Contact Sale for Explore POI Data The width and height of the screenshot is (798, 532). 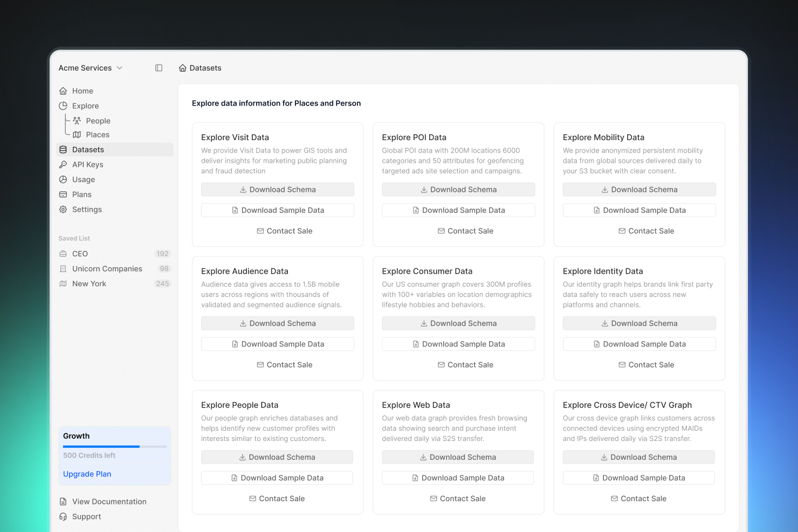[x=465, y=231]
